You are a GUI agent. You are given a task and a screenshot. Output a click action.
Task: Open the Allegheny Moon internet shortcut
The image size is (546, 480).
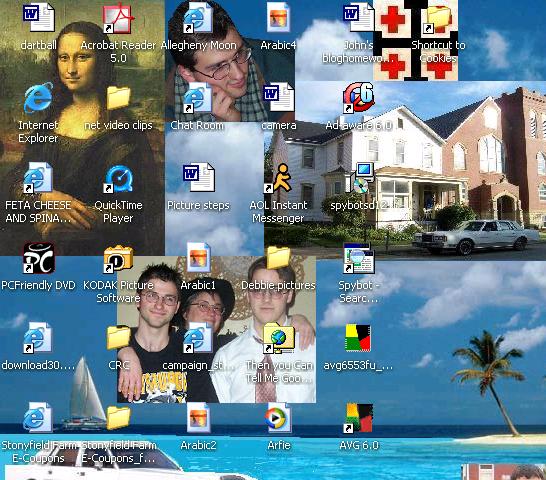[198, 17]
